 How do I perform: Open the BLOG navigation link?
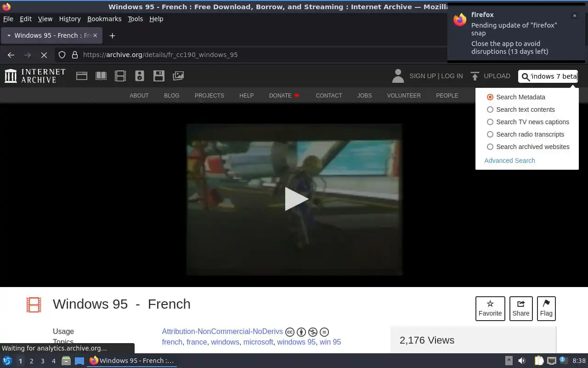[172, 96]
